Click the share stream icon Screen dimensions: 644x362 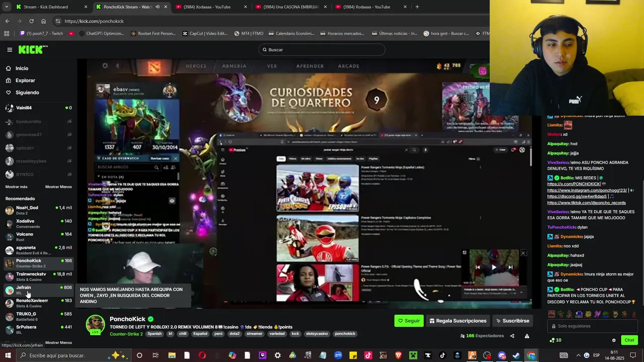[512, 336]
